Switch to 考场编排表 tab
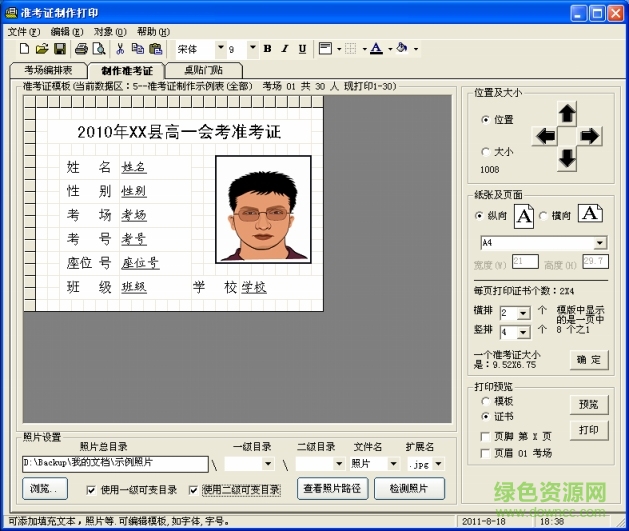 48,70
